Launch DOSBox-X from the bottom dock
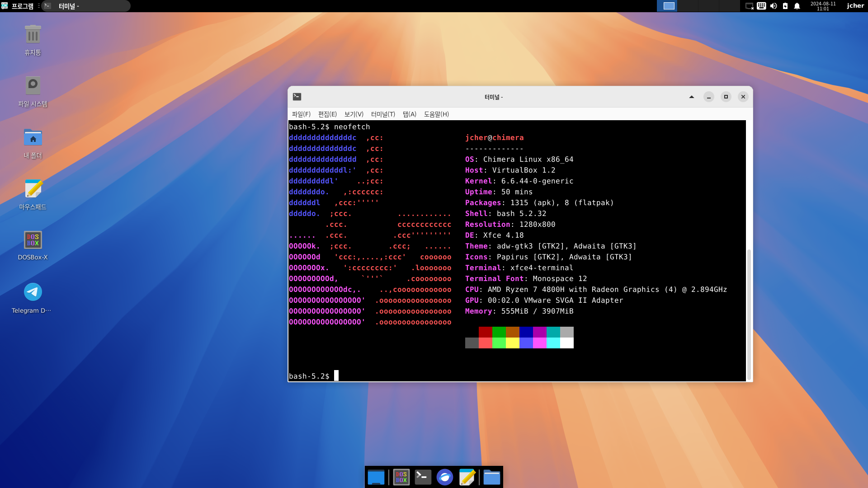868x488 pixels. 401,477
